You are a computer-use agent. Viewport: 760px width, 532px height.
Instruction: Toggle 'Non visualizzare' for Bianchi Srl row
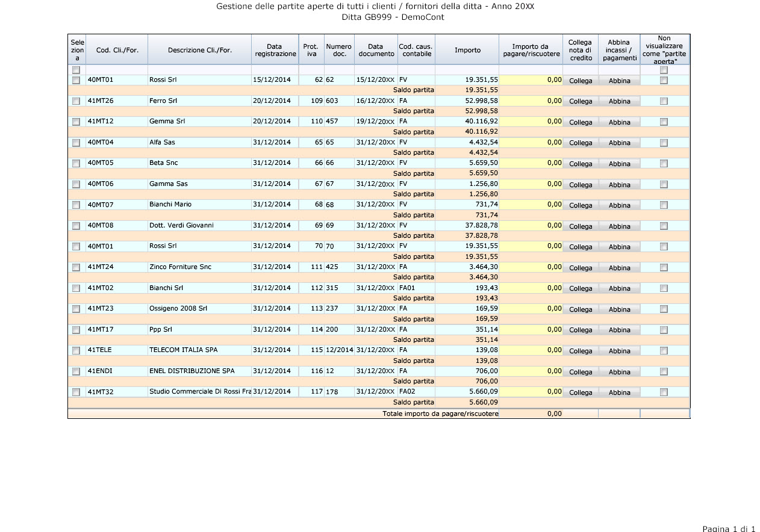[664, 288]
